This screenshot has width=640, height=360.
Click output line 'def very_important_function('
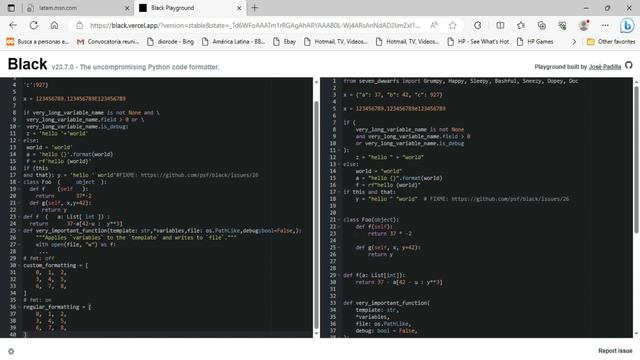tap(386, 303)
